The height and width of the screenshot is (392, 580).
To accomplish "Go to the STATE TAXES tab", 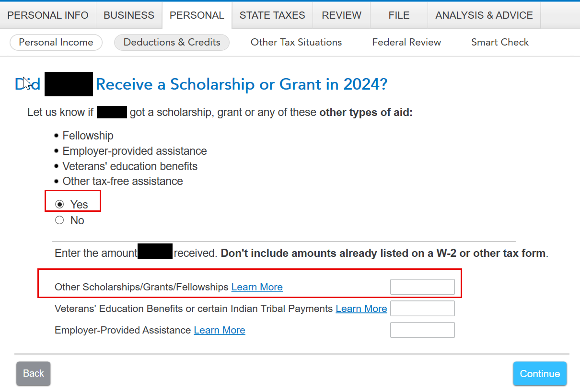I will (272, 15).
